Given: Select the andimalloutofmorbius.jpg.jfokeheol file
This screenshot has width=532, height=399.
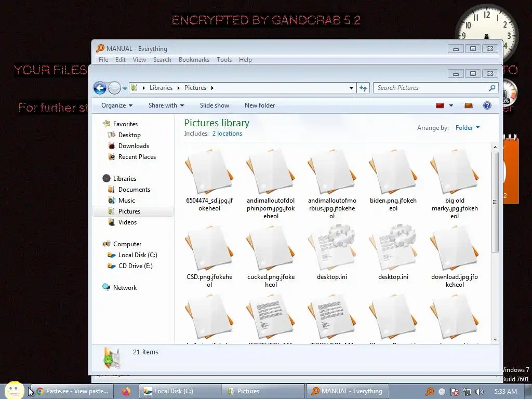Looking at the screenshot, I should tap(332, 183).
